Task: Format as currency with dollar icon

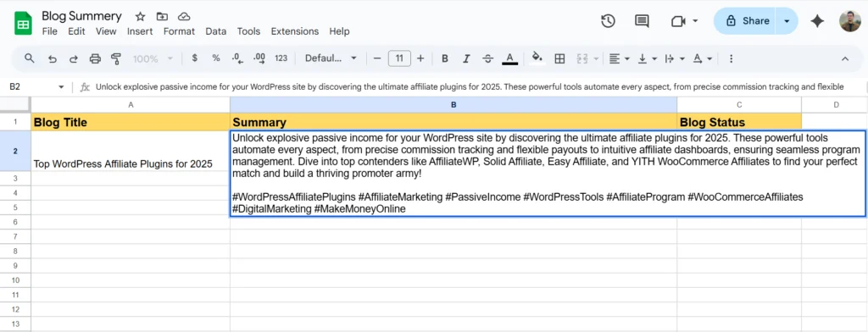Action: pyautogui.click(x=194, y=58)
